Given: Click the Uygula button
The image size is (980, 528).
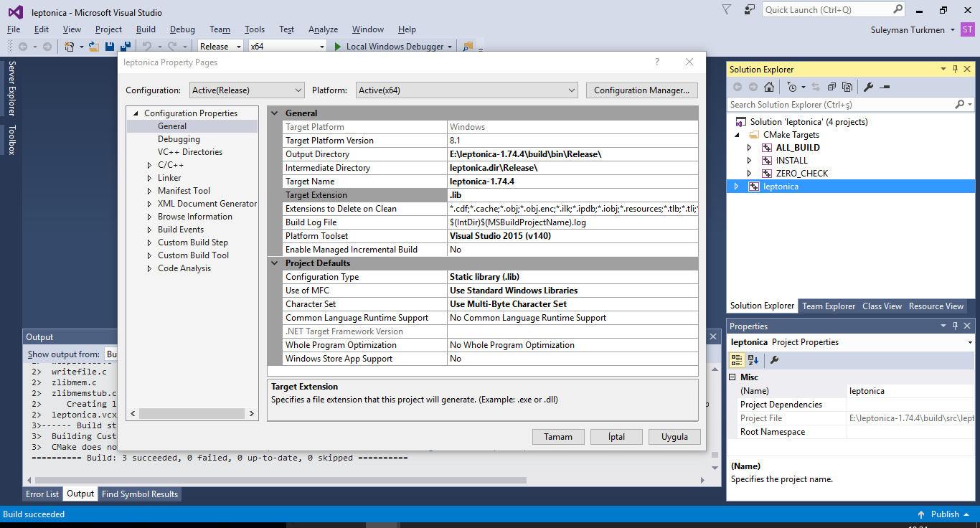Looking at the screenshot, I should point(674,437).
